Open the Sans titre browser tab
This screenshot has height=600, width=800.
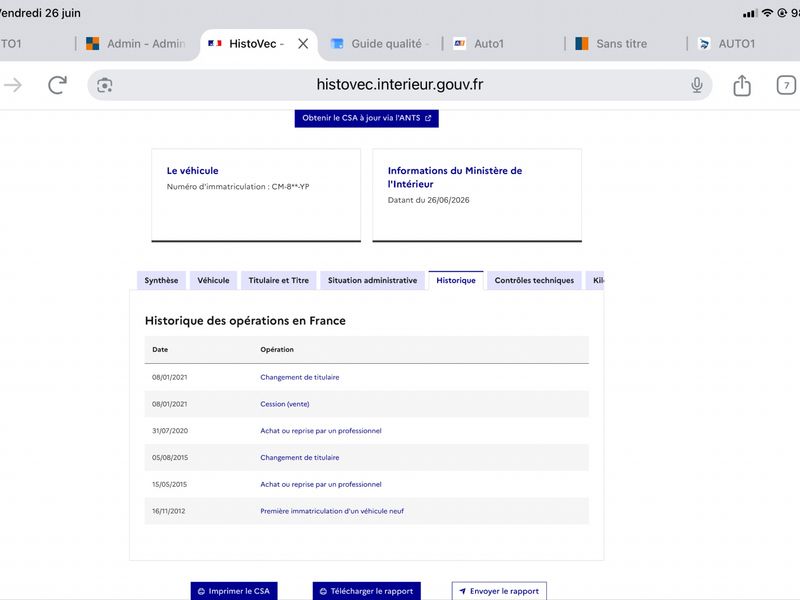pyautogui.click(x=611, y=44)
